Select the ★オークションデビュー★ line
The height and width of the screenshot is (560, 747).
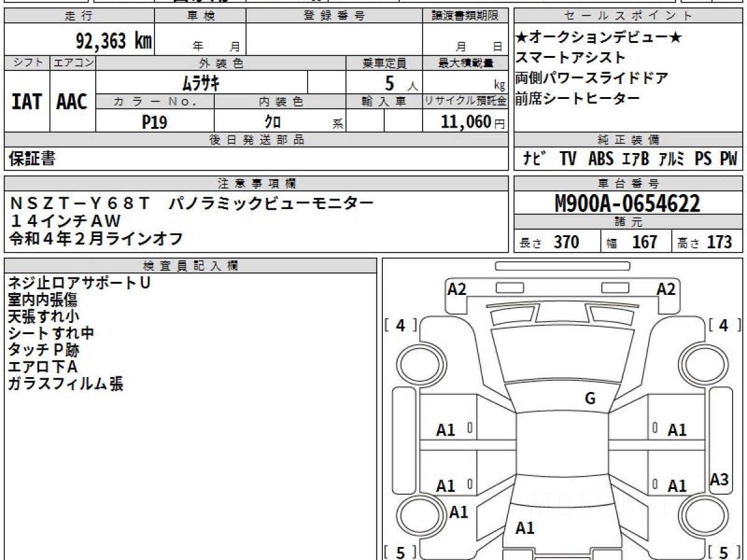click(x=599, y=38)
